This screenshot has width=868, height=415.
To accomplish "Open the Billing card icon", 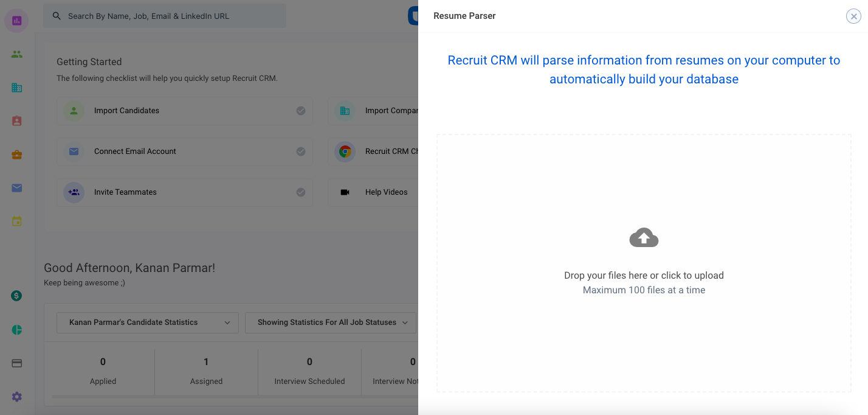I will coord(16,362).
